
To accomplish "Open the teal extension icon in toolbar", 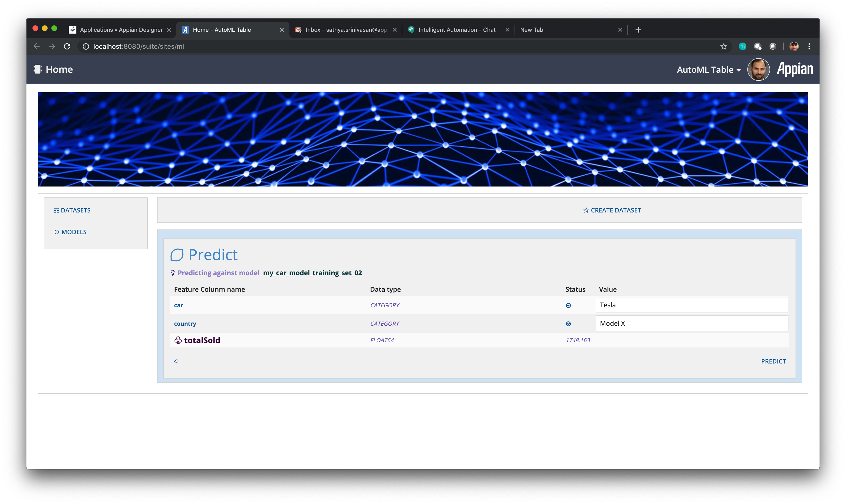I will [x=742, y=46].
